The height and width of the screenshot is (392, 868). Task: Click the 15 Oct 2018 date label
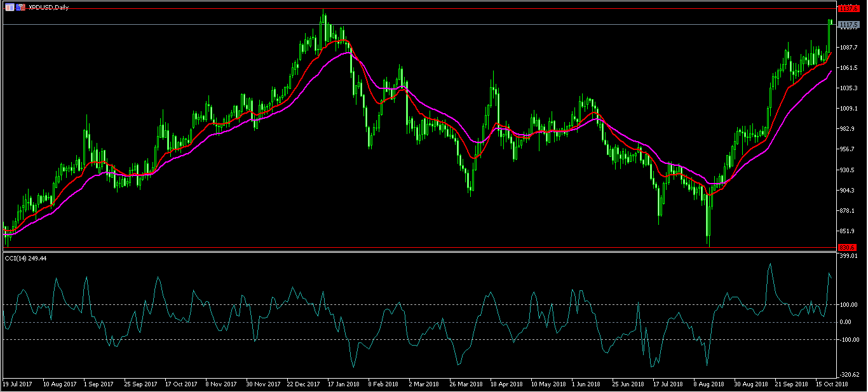point(832,384)
